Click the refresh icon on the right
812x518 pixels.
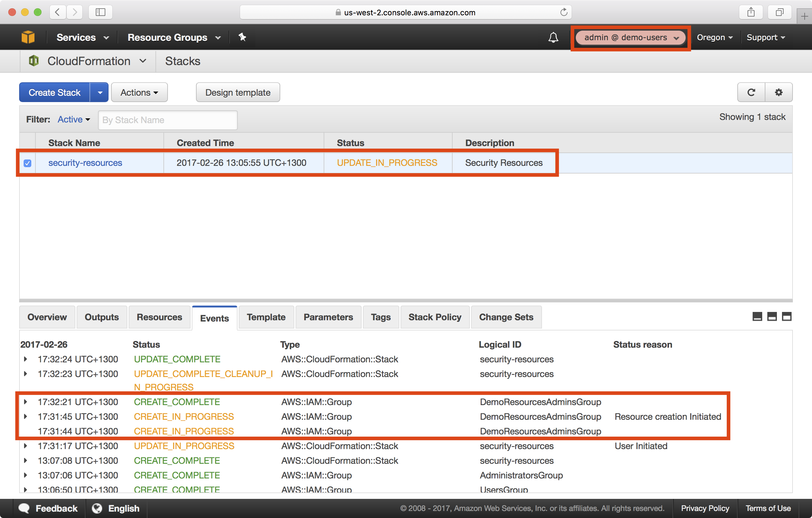(x=752, y=93)
